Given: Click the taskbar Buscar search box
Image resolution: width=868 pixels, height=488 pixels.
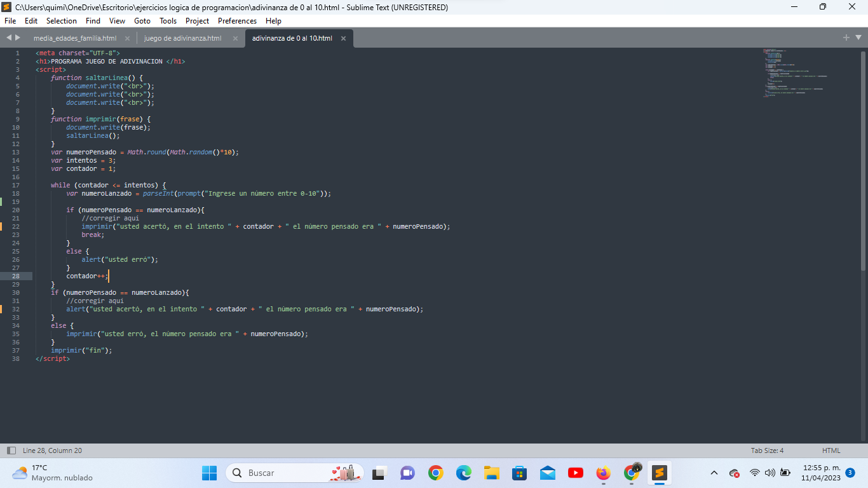Looking at the screenshot, I should point(295,473).
